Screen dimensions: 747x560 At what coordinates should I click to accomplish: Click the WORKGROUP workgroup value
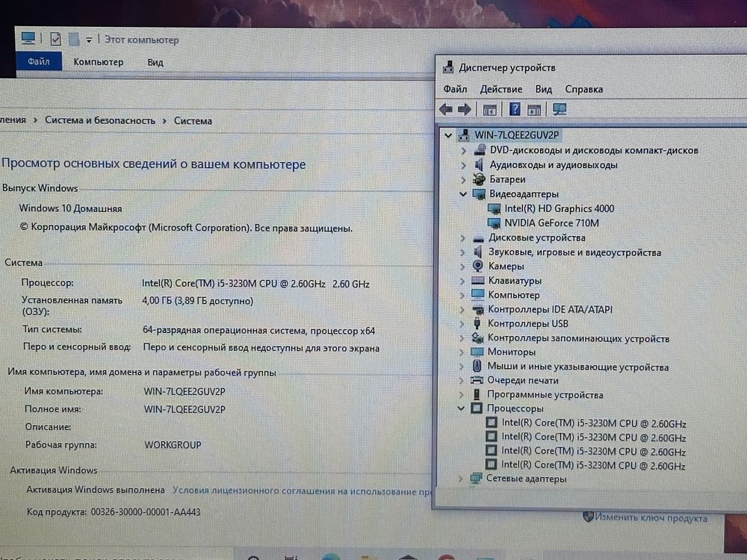click(173, 445)
